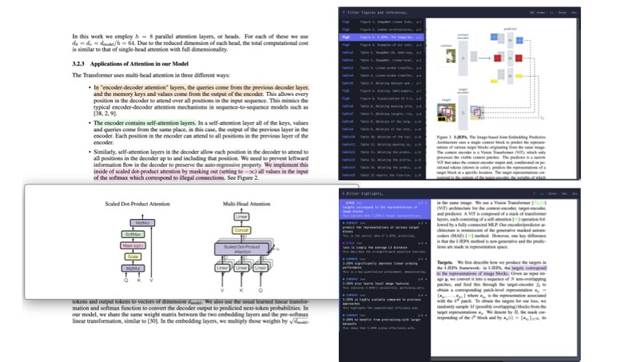Select the 'predict the representations of various target' highlight
The image size is (644, 362).
pos(385,229)
